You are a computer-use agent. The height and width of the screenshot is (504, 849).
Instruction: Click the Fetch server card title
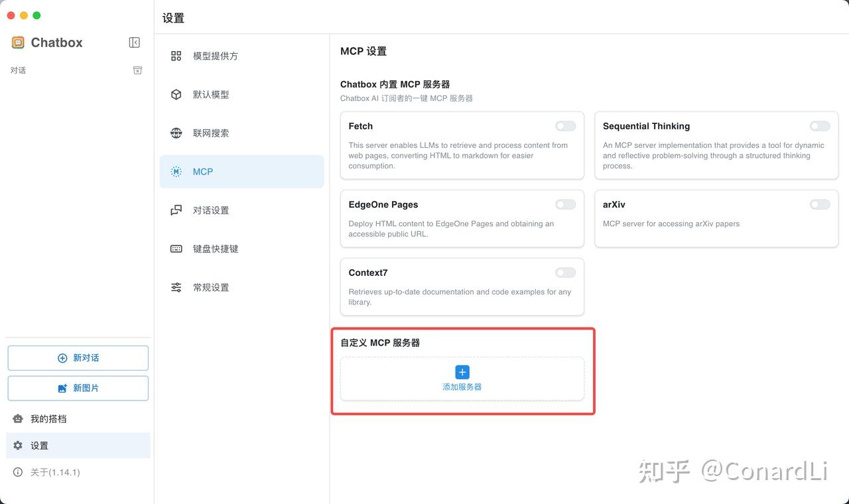click(361, 126)
